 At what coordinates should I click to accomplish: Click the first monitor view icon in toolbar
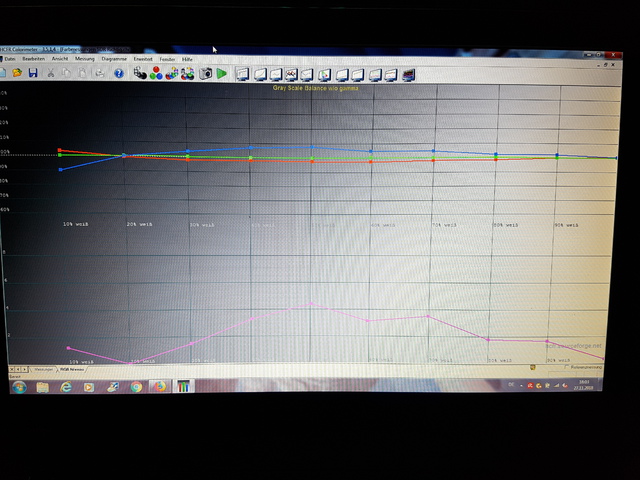242,73
